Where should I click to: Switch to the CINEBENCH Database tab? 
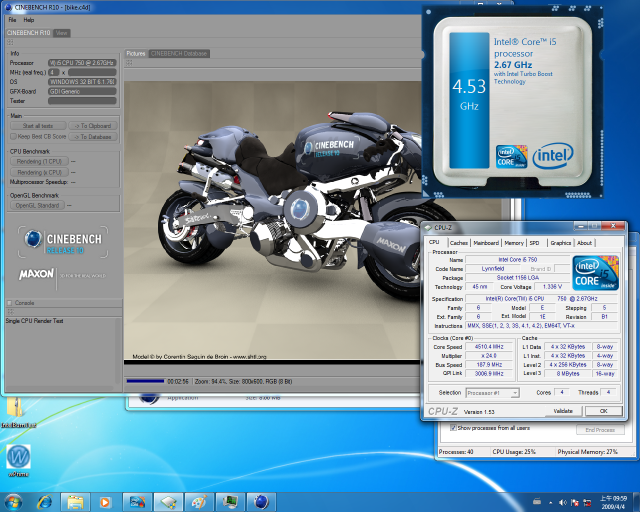click(179, 53)
